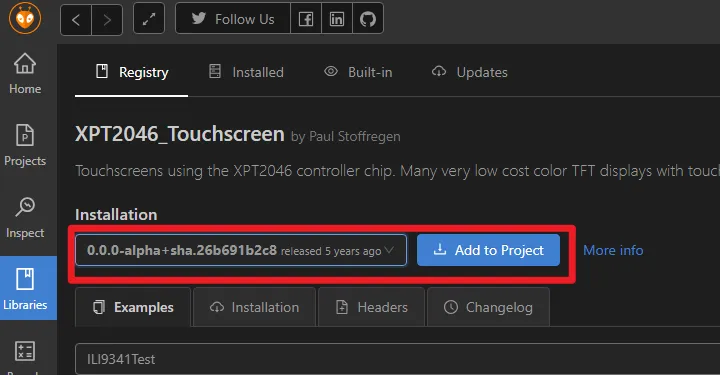
Task: Go forward with the right arrow
Action: tap(107, 20)
